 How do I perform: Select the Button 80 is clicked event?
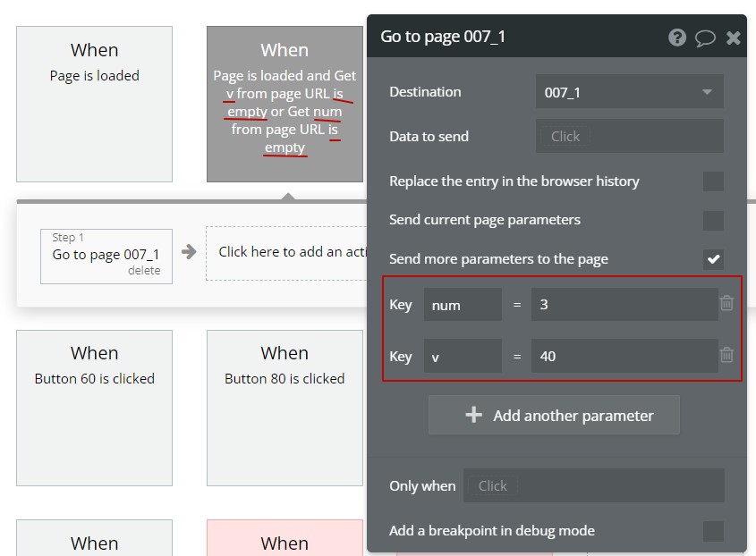click(x=285, y=409)
